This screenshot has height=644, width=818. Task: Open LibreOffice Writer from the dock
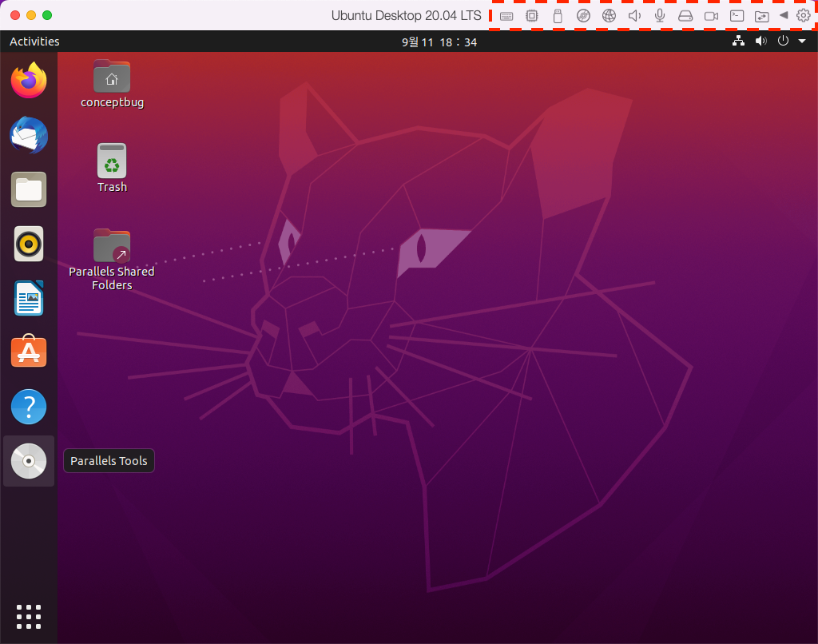[29, 298]
